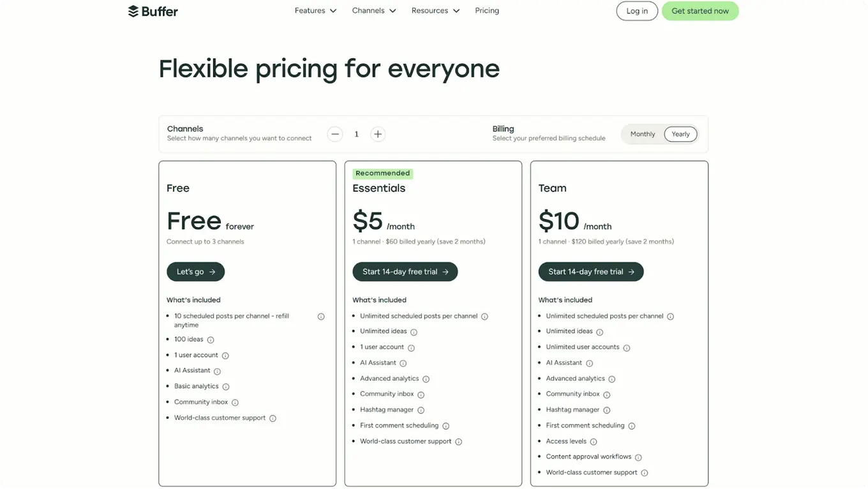Screen dimensions: 868x489
Task: Select the Pricing menu item
Action: 486,10
